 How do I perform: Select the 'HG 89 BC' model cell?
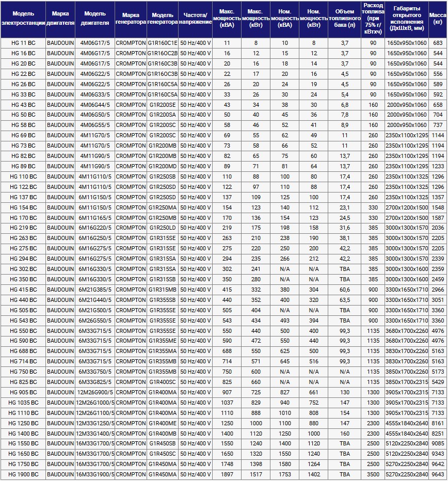pyautogui.click(x=23, y=166)
